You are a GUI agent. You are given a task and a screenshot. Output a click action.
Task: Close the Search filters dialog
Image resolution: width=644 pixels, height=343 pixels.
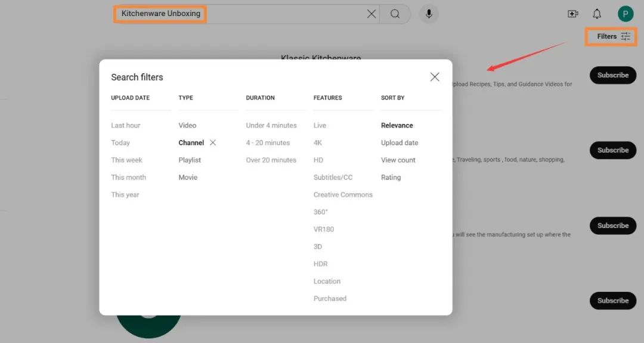click(x=435, y=77)
